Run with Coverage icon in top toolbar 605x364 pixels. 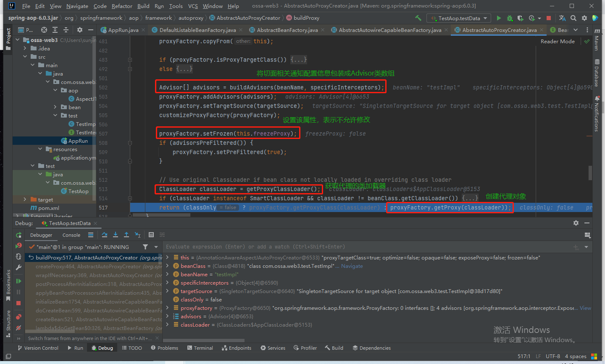(x=521, y=18)
